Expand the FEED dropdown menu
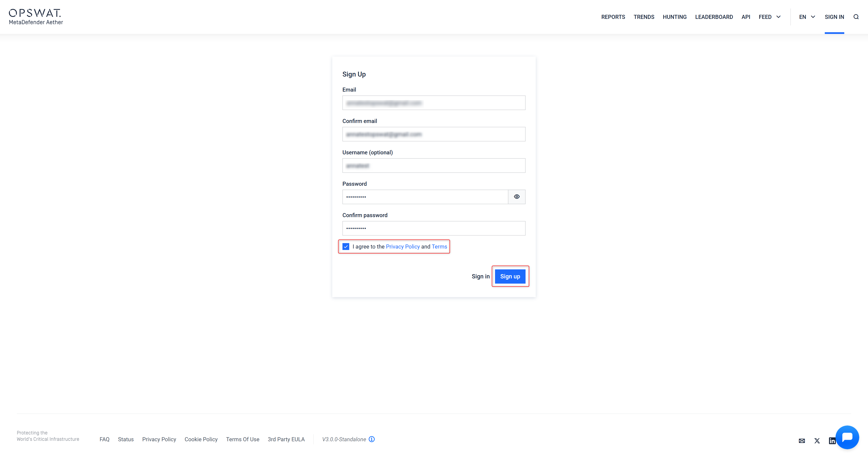Viewport: 868px width, 458px height. tap(770, 17)
